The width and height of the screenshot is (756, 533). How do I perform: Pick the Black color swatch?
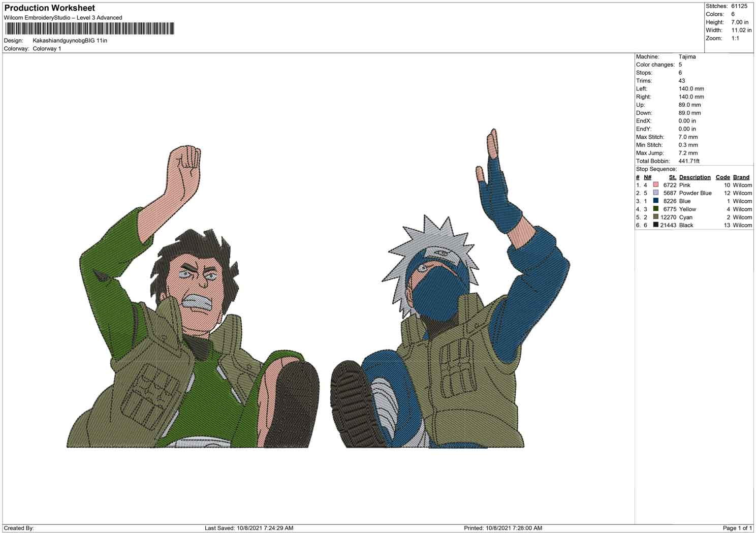point(656,225)
